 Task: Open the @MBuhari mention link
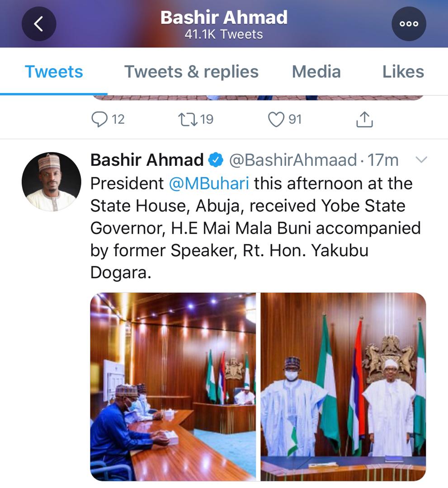209,183
